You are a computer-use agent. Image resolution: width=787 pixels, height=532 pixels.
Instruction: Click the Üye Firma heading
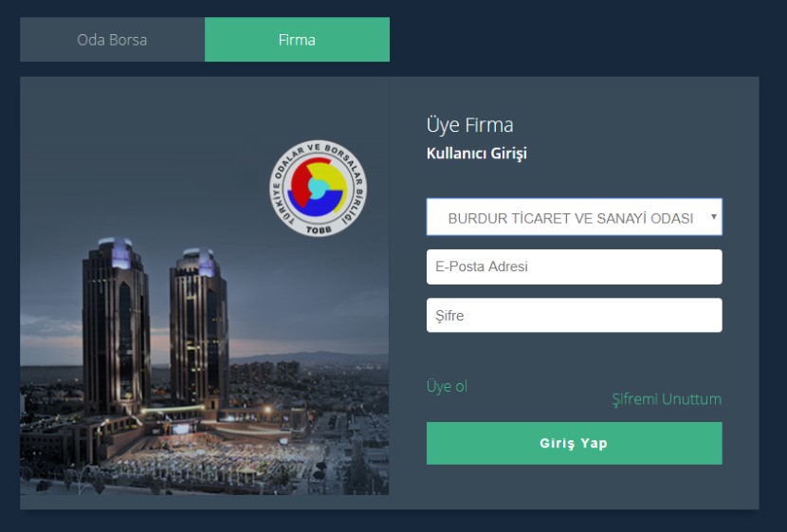tap(469, 125)
